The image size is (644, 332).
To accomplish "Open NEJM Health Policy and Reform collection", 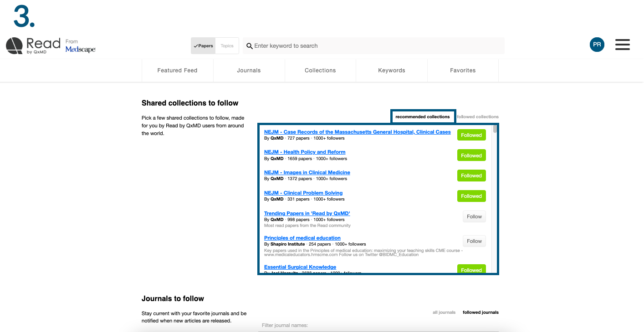I will click(305, 152).
